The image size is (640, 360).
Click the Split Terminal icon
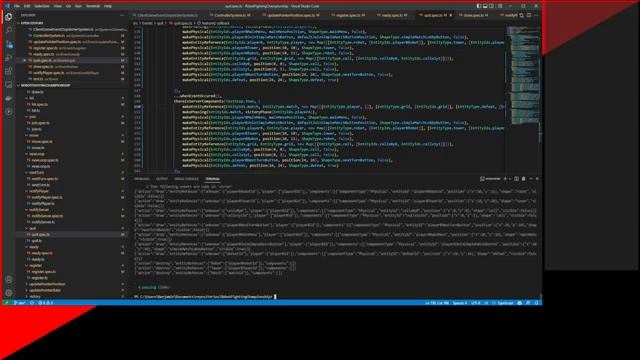(x=516, y=179)
